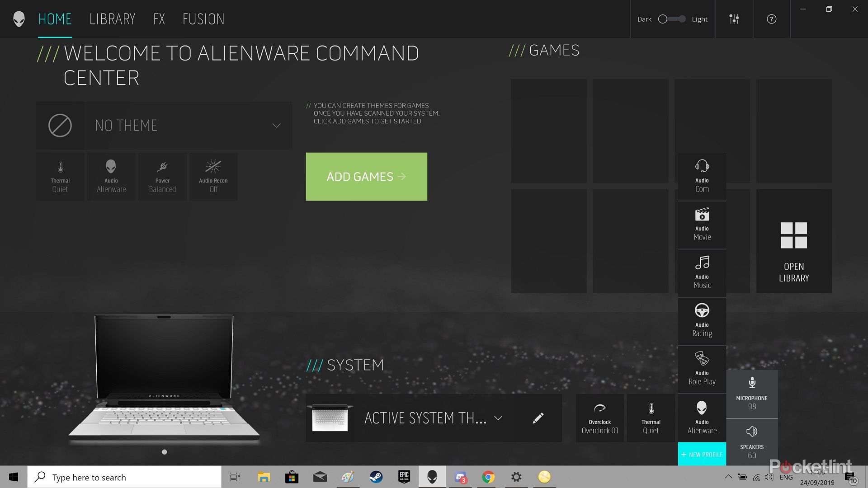Open the Alienware help icon
The image size is (868, 488).
point(771,19)
